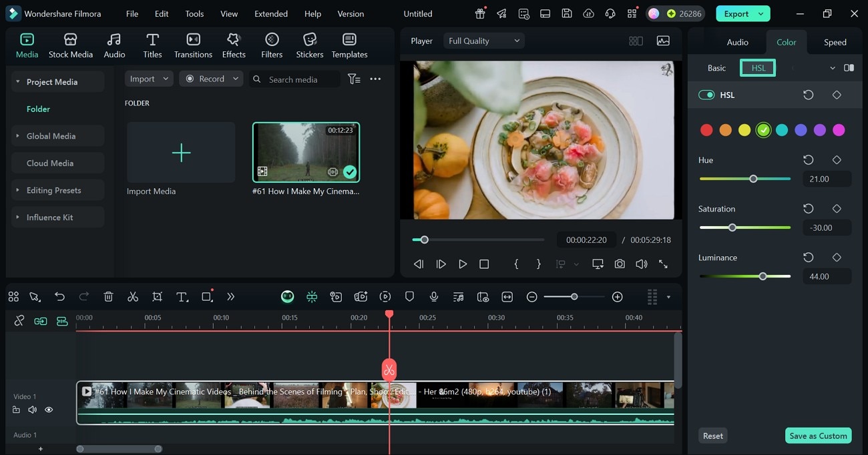Mute the Video 1 track audio

tap(32, 410)
